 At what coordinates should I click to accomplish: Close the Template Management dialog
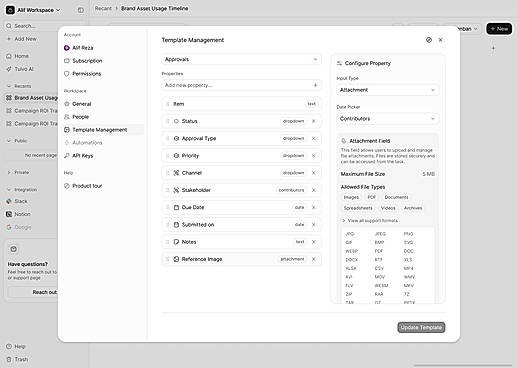(x=440, y=40)
